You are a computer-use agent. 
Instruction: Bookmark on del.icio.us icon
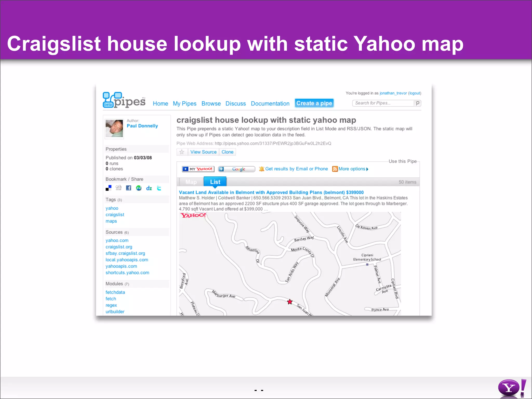(109, 188)
